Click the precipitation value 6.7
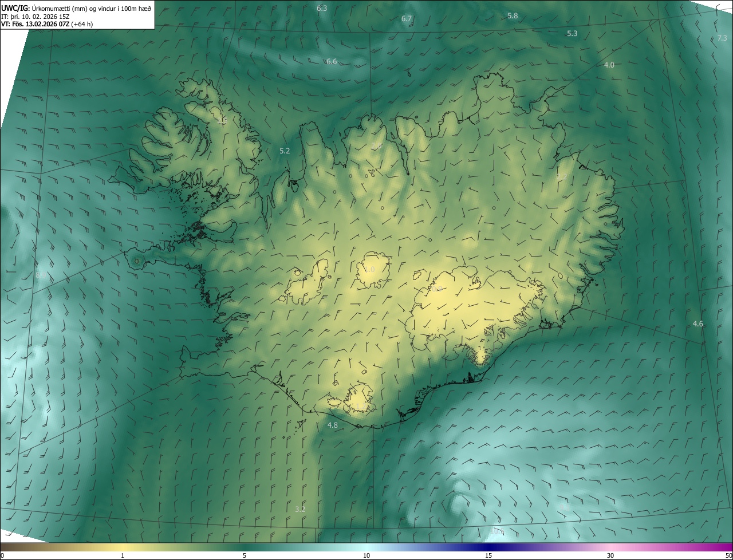This screenshot has height=560, width=733. click(x=407, y=19)
